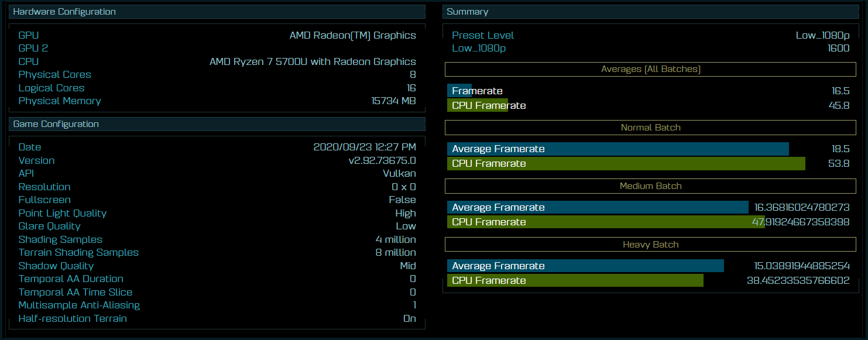The width and height of the screenshot is (868, 340).
Task: Select the Vulkan API value
Action: (x=399, y=174)
